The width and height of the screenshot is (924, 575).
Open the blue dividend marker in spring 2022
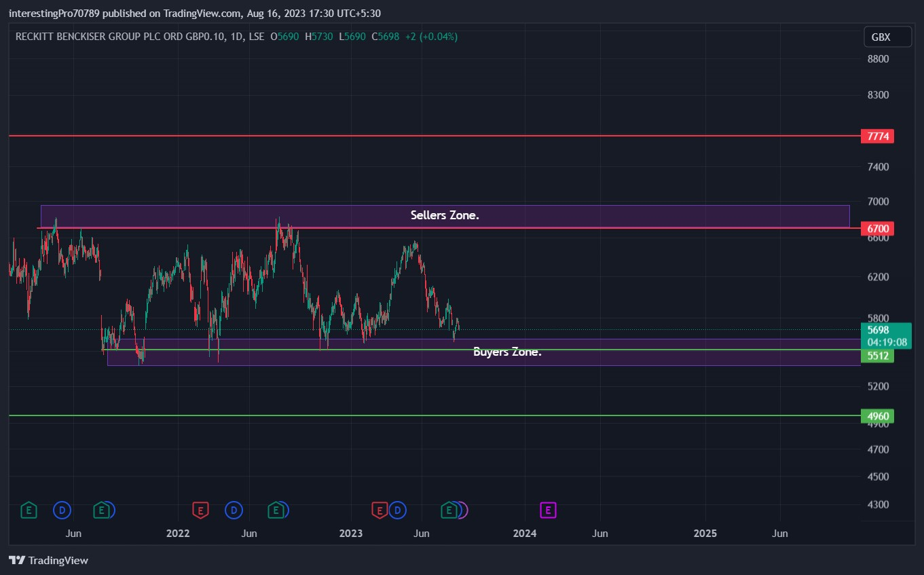tap(234, 509)
